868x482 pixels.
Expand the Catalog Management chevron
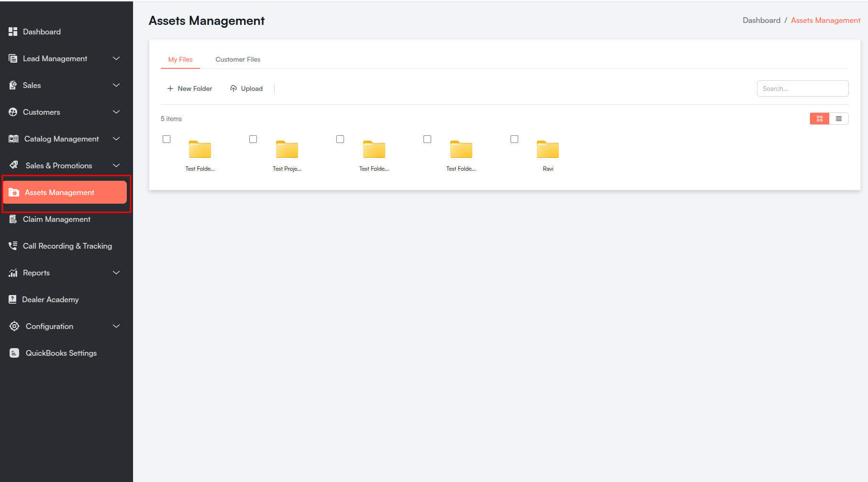tap(116, 139)
